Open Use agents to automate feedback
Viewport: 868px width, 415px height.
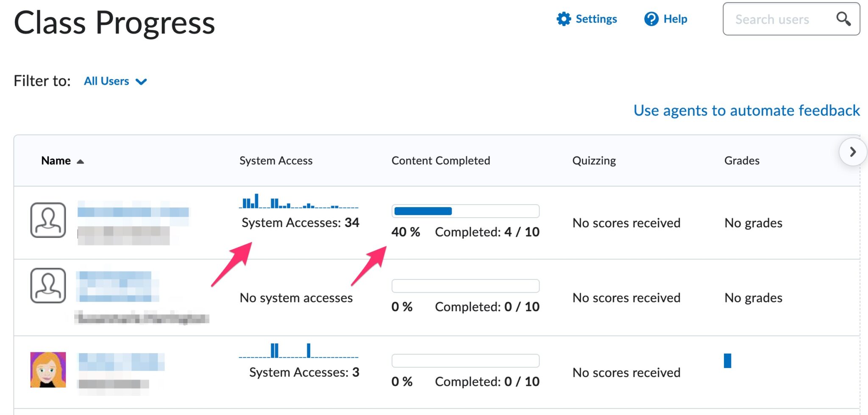click(746, 111)
